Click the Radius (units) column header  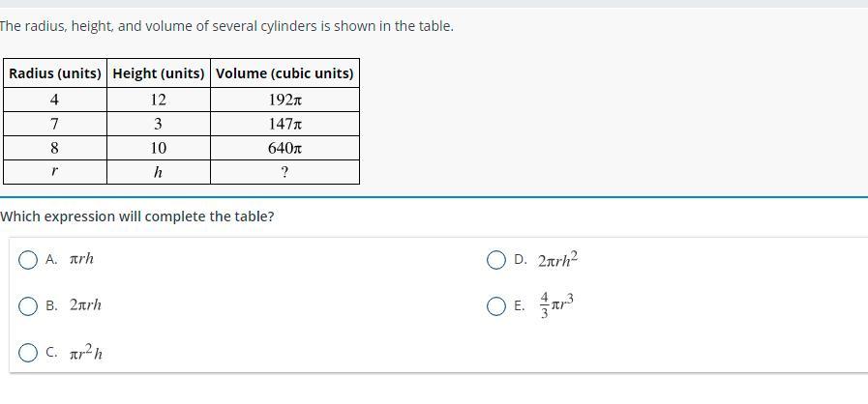pos(55,73)
